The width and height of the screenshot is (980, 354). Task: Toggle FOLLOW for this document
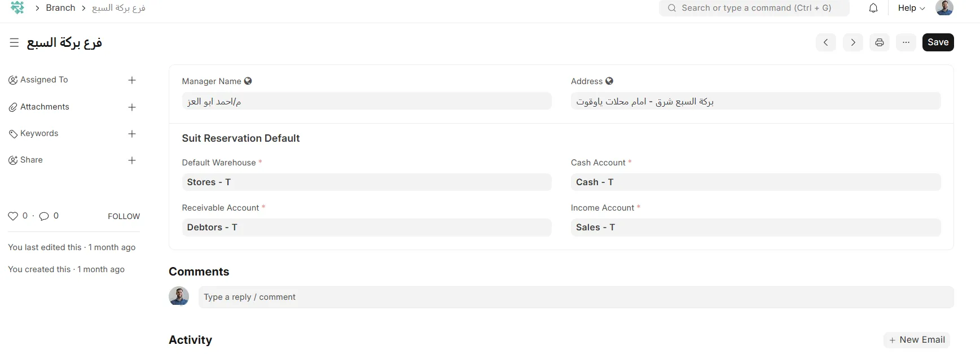pos(124,216)
